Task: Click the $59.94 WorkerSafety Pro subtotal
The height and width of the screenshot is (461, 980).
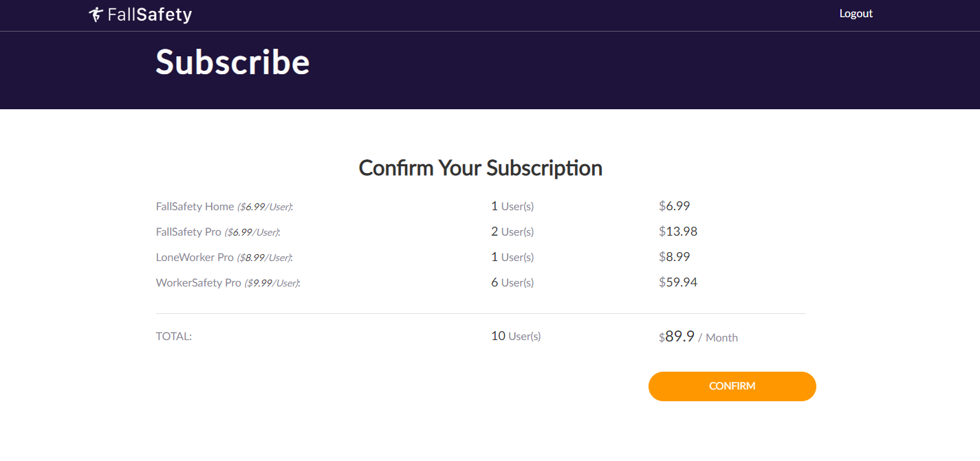Action: pos(678,282)
